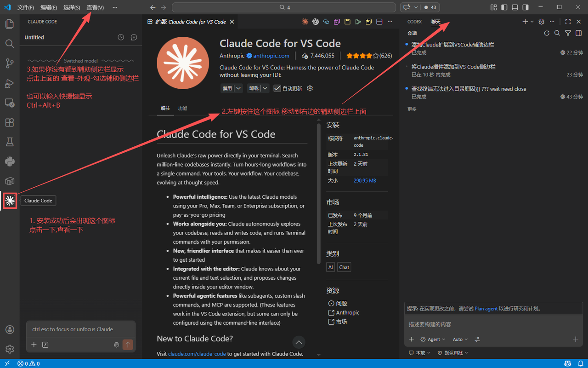Open the Agent mode dropdown

[433, 339]
